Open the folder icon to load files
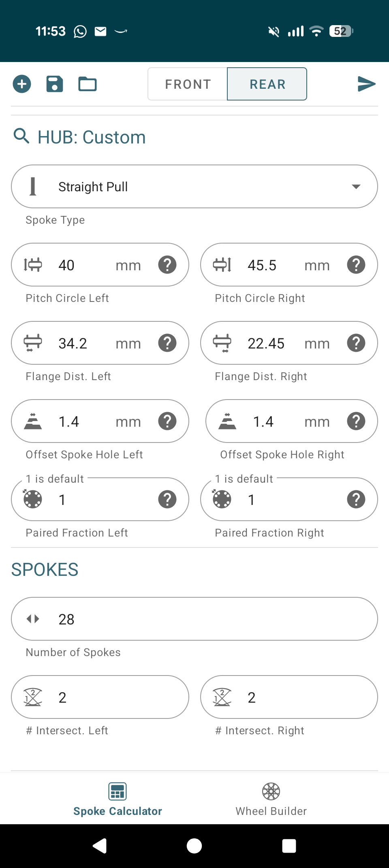The height and width of the screenshot is (868, 389). tap(87, 84)
